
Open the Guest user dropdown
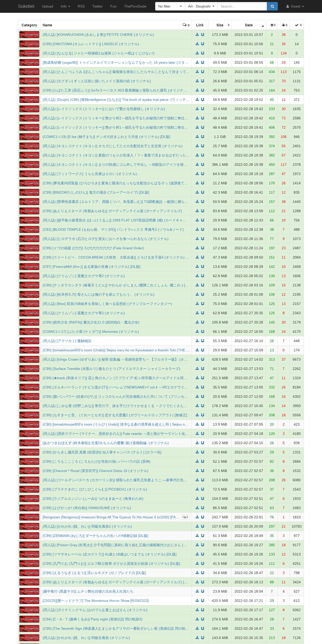click(295, 6)
